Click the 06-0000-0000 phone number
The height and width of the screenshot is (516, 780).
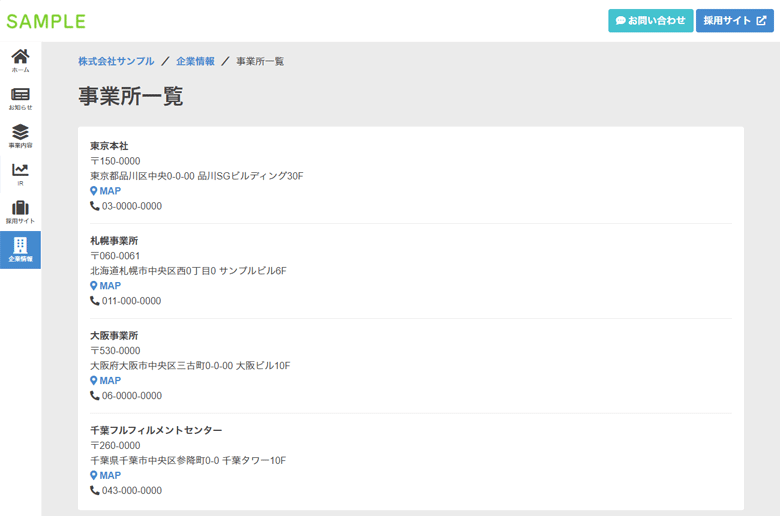(x=131, y=396)
